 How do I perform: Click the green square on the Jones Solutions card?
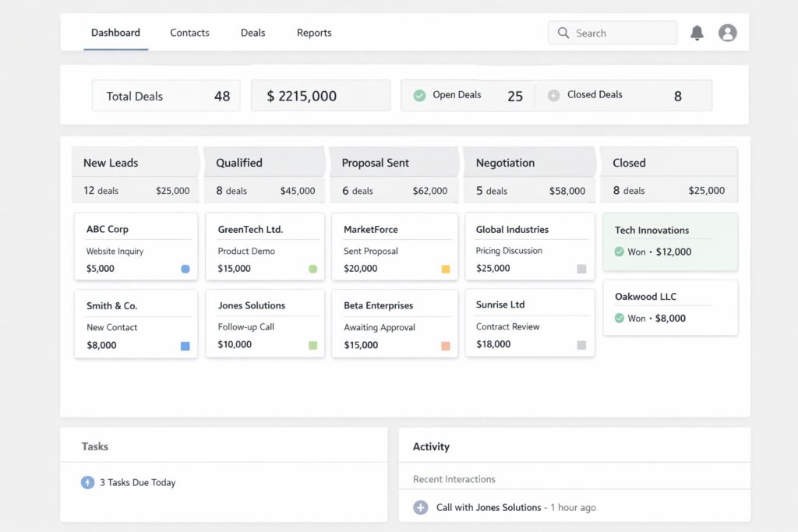point(312,345)
